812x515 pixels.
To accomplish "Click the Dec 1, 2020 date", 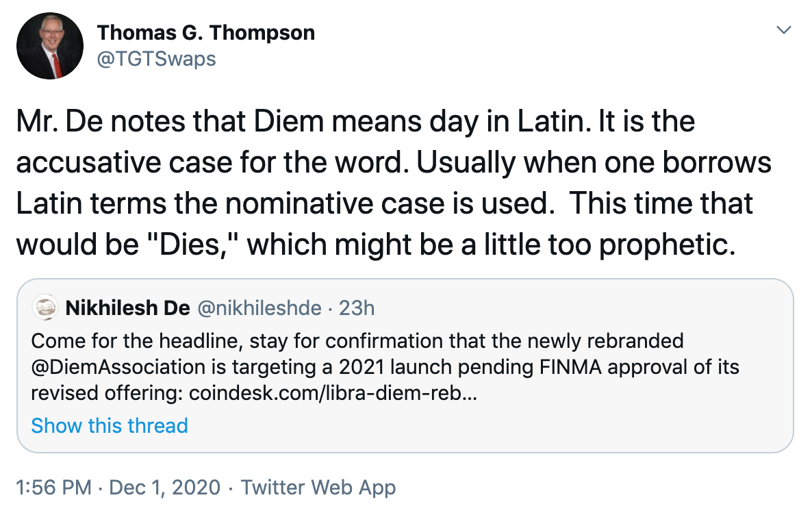I will click(x=165, y=488).
